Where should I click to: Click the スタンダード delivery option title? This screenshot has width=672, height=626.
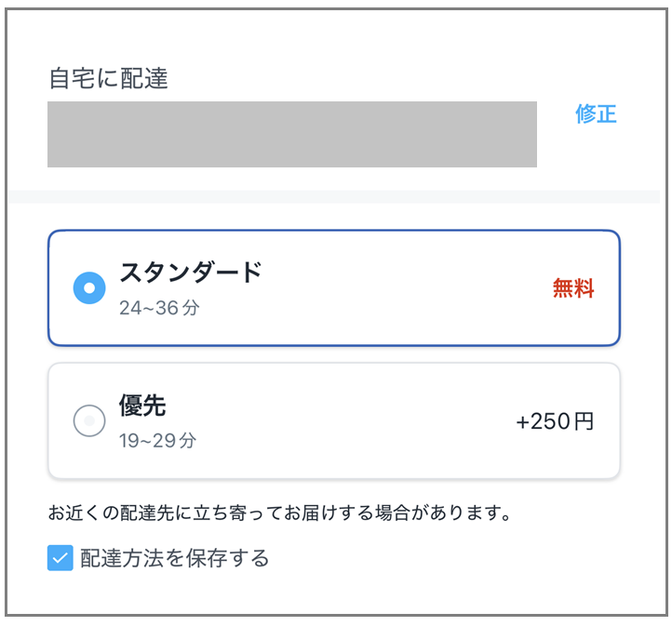190,273
